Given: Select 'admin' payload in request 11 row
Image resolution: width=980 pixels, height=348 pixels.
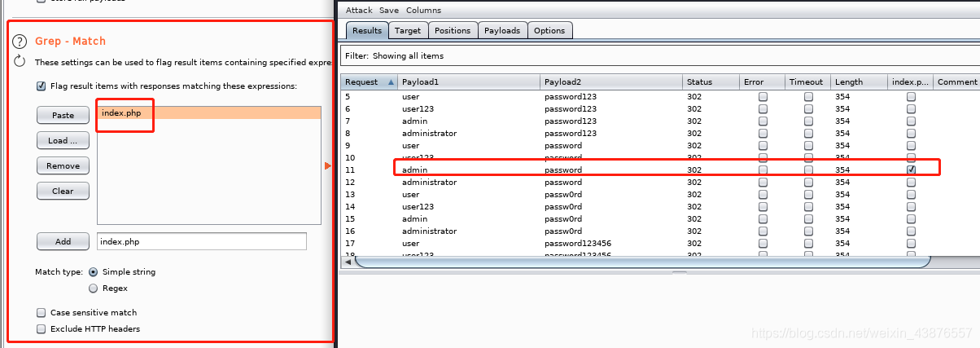Looking at the screenshot, I should click(x=414, y=170).
